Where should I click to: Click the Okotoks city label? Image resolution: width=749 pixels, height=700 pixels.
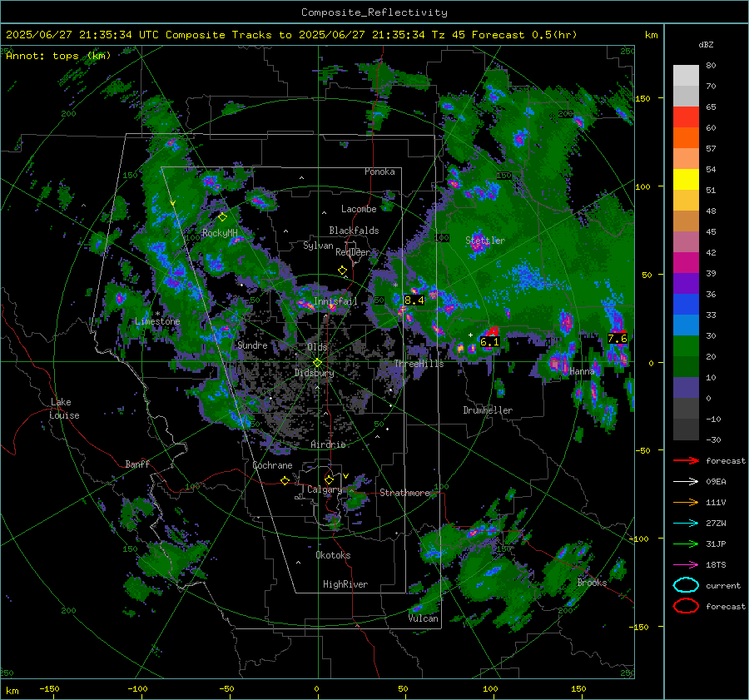point(333,555)
